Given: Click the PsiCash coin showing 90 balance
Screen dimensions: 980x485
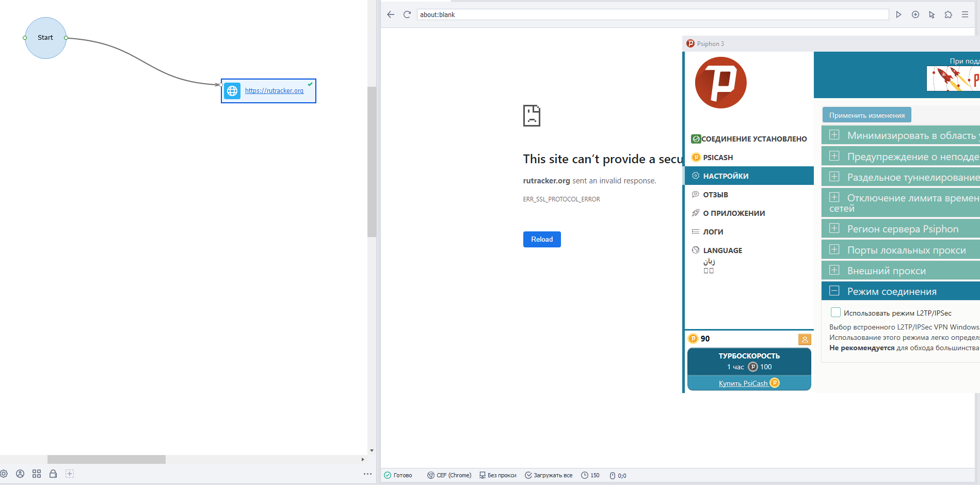Looking at the screenshot, I should pos(693,339).
